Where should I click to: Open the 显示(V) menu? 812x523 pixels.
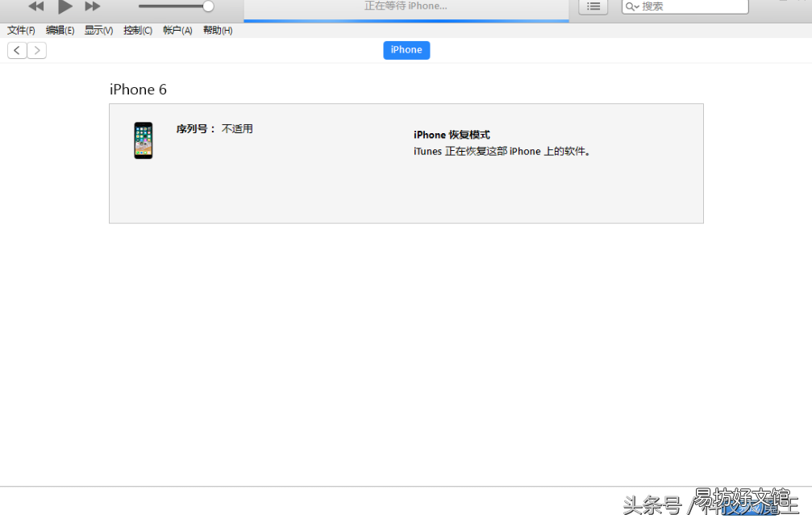pos(99,31)
